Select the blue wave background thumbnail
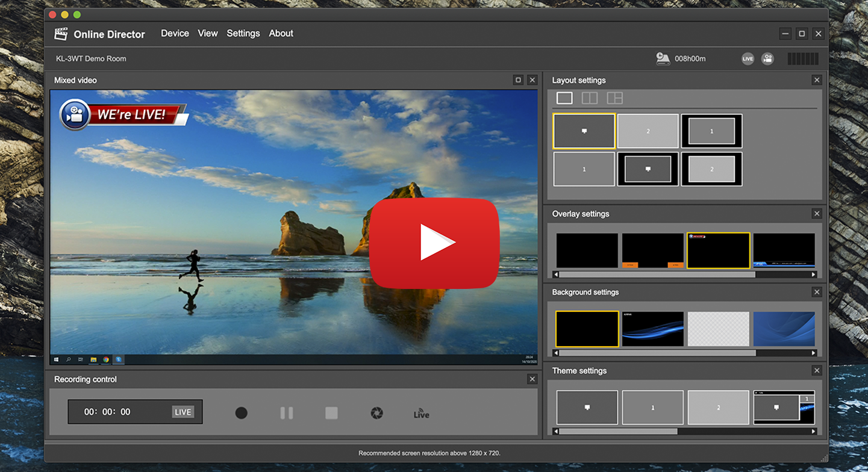The height and width of the screenshot is (472, 868). 653,329
